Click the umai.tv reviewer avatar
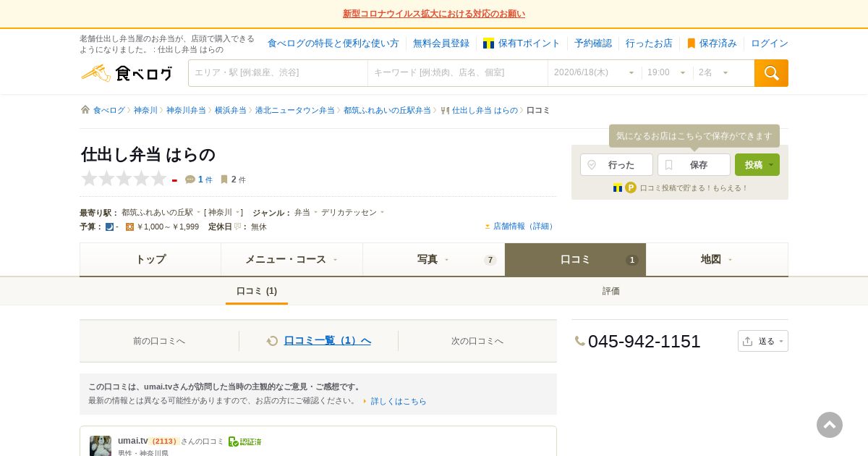868x456 pixels. coord(101,446)
